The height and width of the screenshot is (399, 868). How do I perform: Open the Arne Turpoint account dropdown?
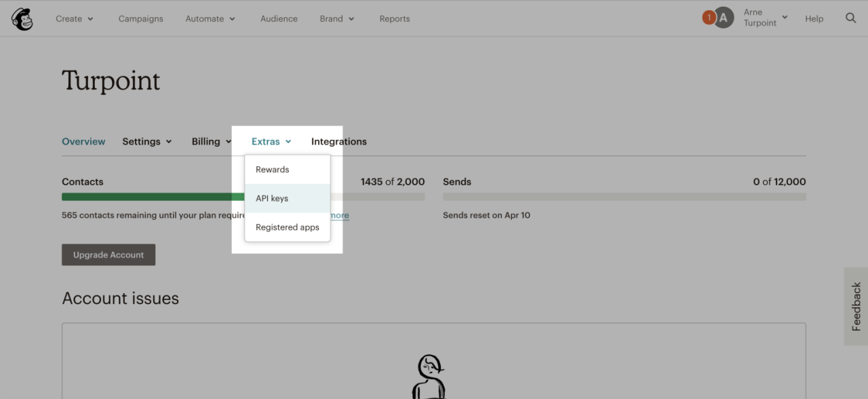tap(766, 18)
